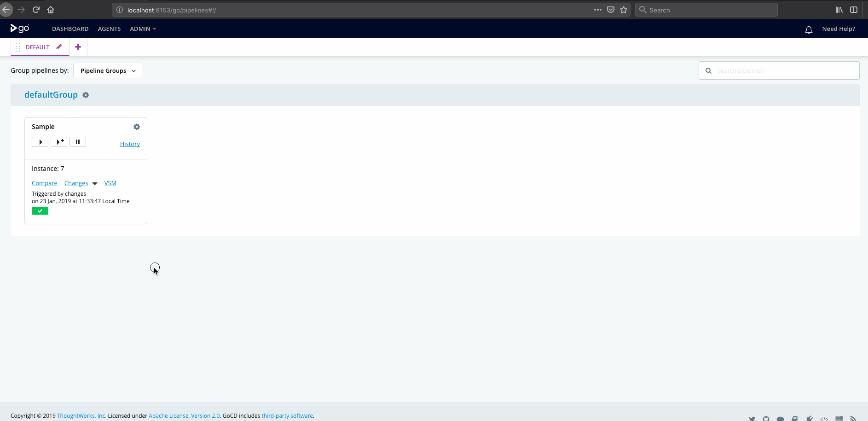
Task: Go to the AGENTS page
Action: tap(109, 29)
